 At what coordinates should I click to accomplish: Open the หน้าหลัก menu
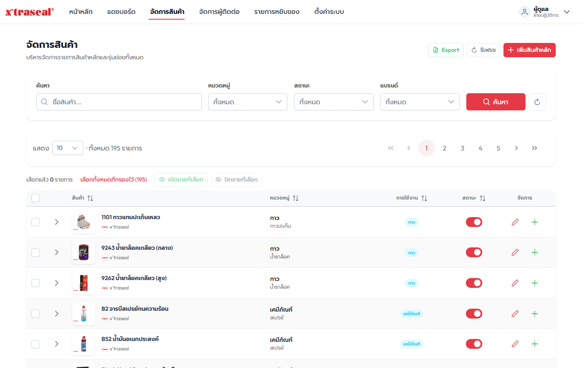(81, 12)
